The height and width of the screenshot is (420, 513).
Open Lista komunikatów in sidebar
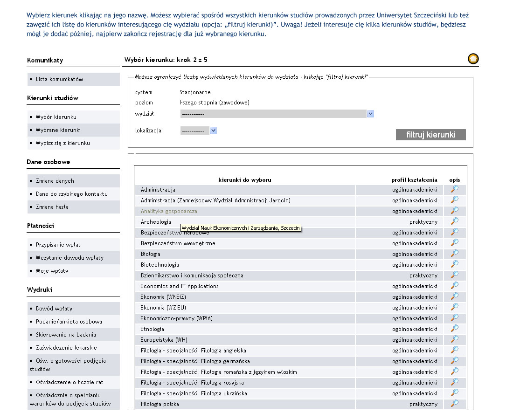(x=60, y=79)
